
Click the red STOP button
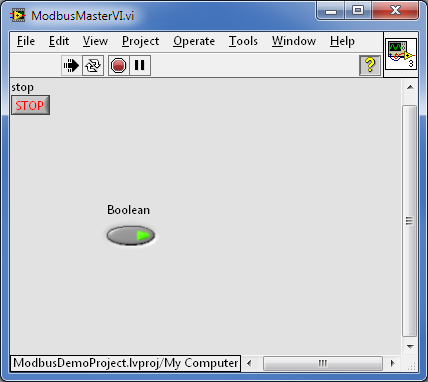click(x=30, y=105)
